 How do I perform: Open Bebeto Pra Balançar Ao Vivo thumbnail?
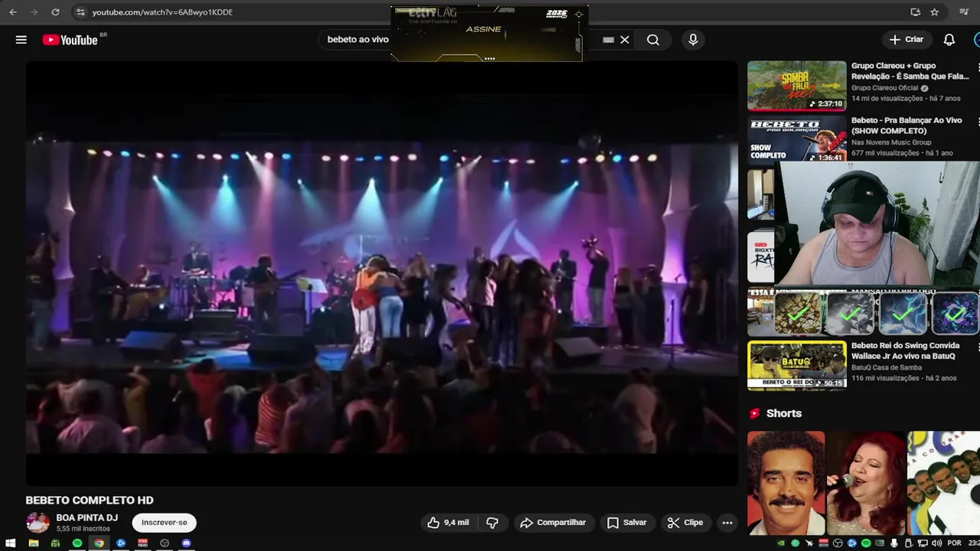pyautogui.click(x=797, y=139)
